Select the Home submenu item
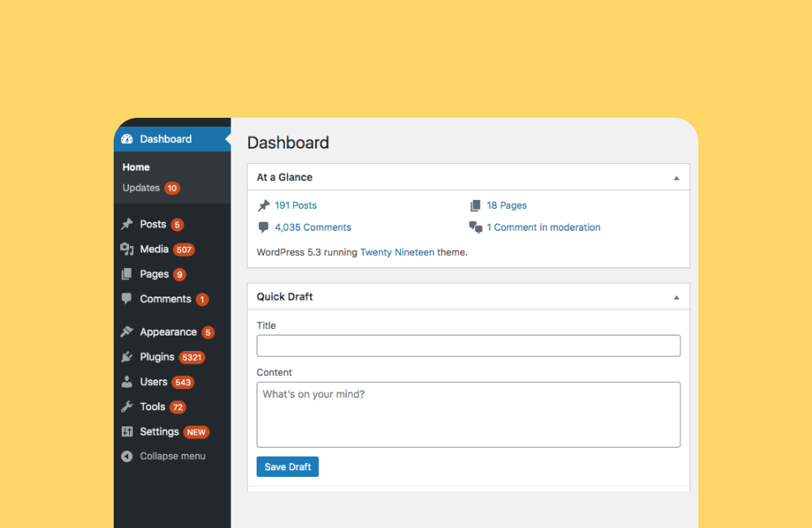812x528 pixels. pyautogui.click(x=136, y=167)
